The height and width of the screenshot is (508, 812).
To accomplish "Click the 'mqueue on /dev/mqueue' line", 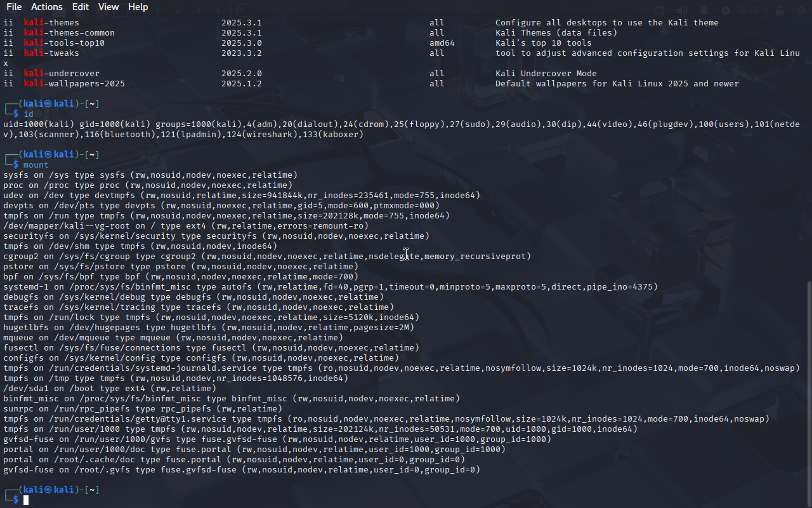I will pyautogui.click(x=173, y=338).
